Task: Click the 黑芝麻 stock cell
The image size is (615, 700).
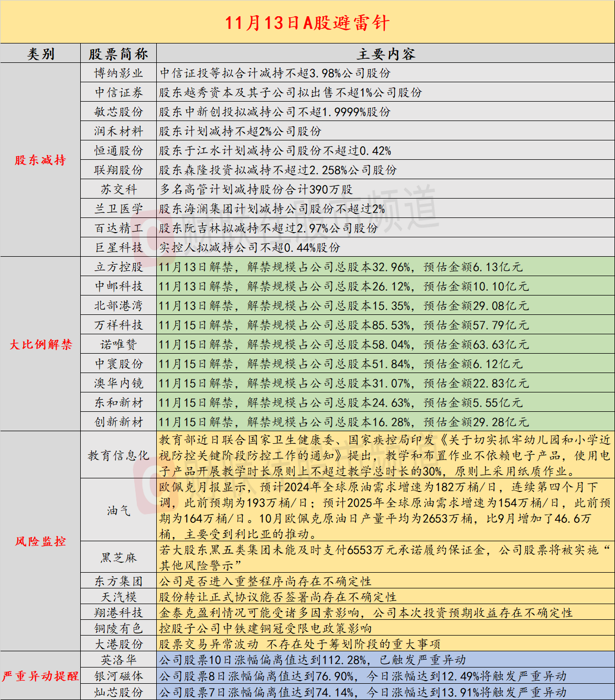Action: tap(118, 557)
